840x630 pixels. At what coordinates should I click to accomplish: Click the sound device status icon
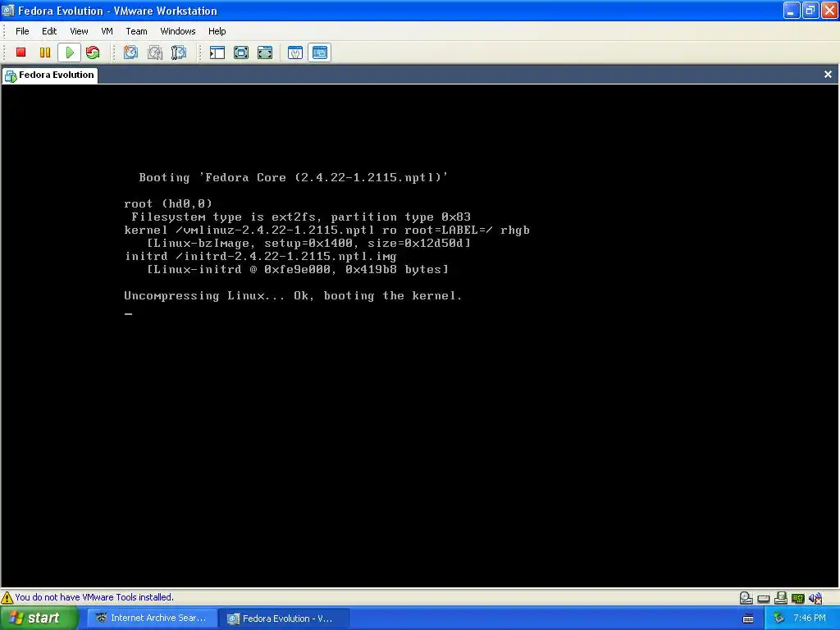(815, 598)
